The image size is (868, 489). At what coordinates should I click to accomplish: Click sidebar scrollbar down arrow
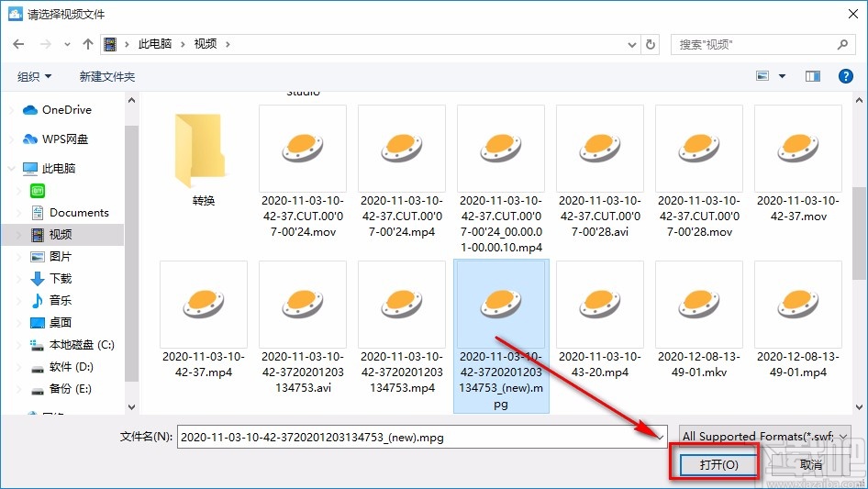click(131, 407)
